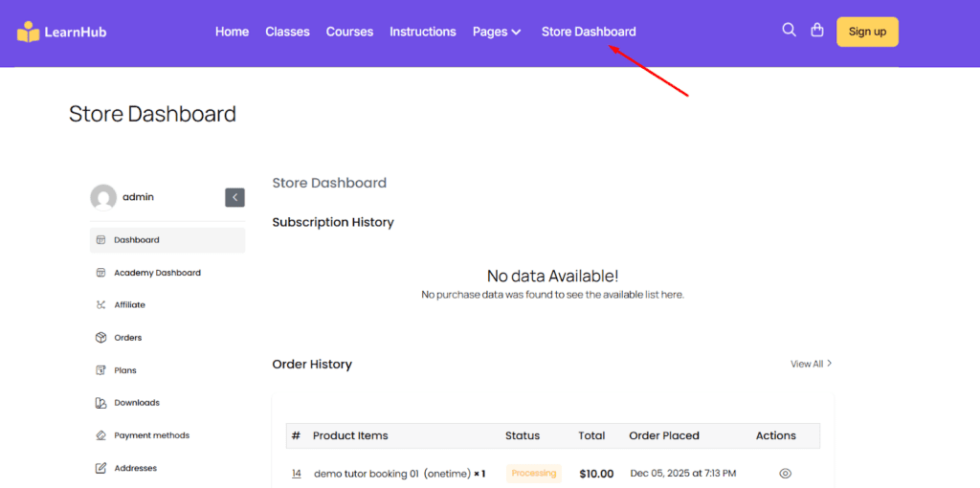Open Courses in the navigation bar

pos(350,32)
